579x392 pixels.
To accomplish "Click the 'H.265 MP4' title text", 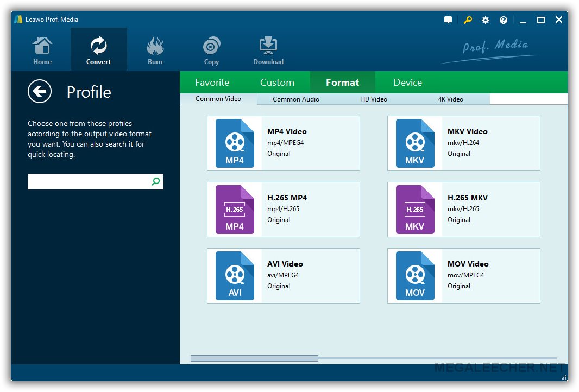I will pos(287,198).
